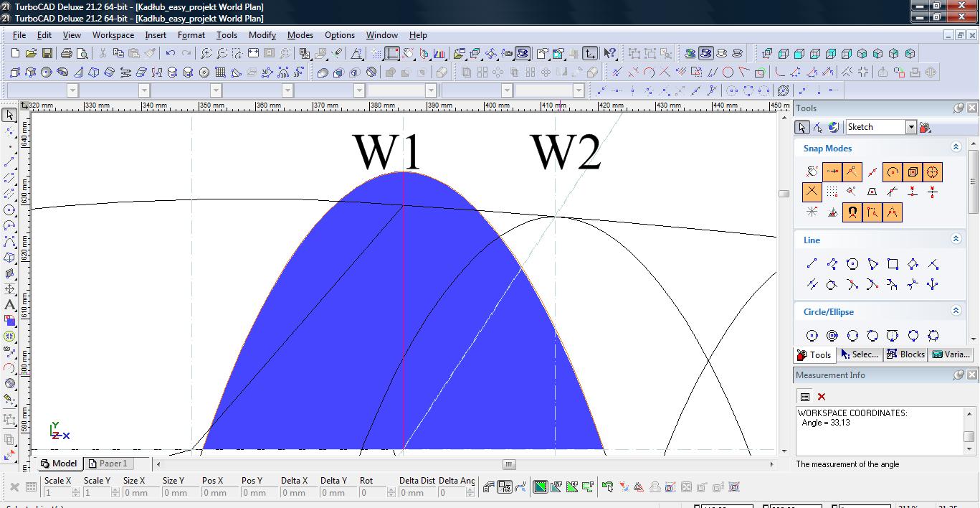Click the Zoom In magnifier icon
This screenshot has width=980, height=508.
206,53
